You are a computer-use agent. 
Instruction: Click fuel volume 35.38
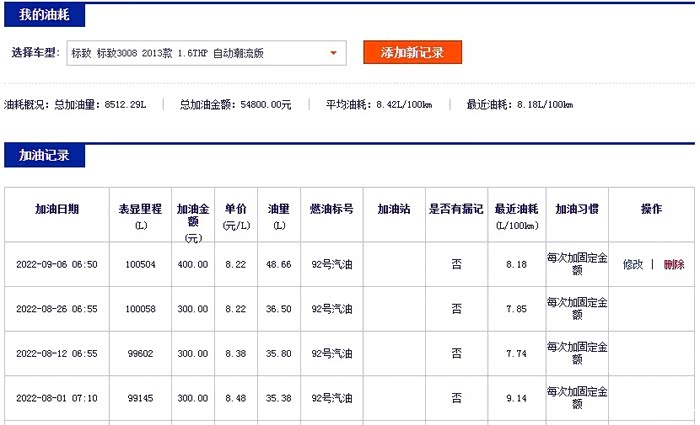(x=279, y=398)
